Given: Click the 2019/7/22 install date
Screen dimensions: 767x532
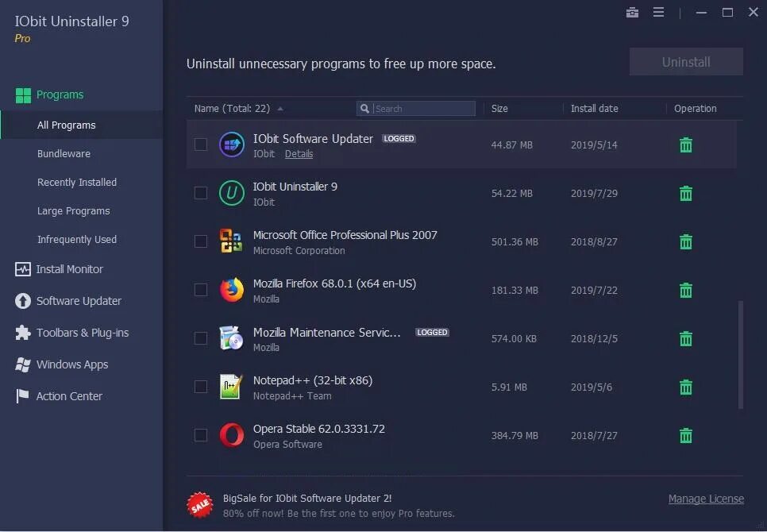Looking at the screenshot, I should [594, 291].
